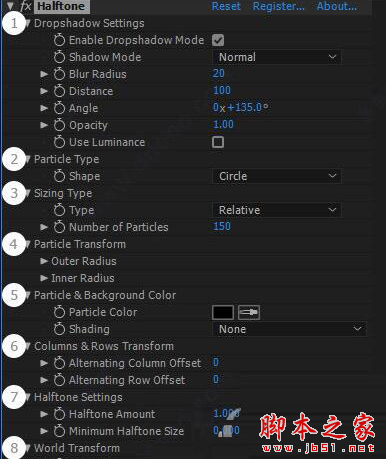Select the Dropshadow Settings group heading
This screenshot has width=386, height=459.
pos(89,23)
